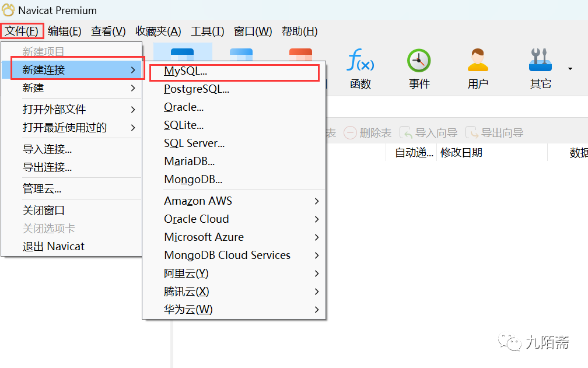This screenshot has width=588, height=368.
Task: Open the 事件 (Event) clock icon
Action: (419, 69)
